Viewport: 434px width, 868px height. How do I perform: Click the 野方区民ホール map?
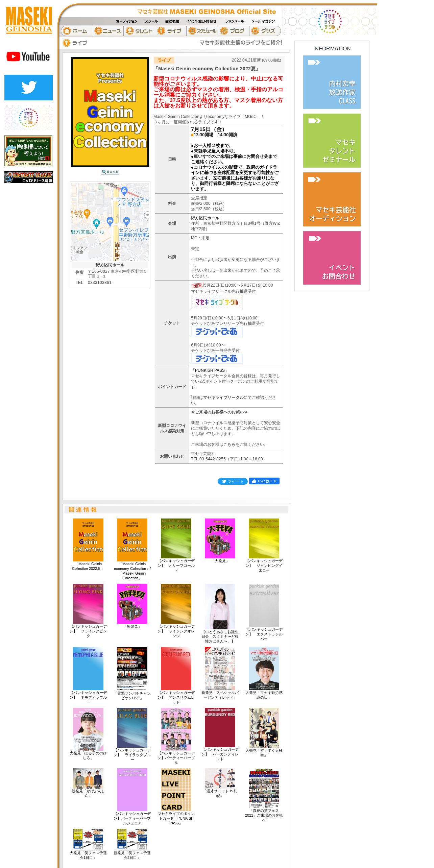(x=110, y=221)
